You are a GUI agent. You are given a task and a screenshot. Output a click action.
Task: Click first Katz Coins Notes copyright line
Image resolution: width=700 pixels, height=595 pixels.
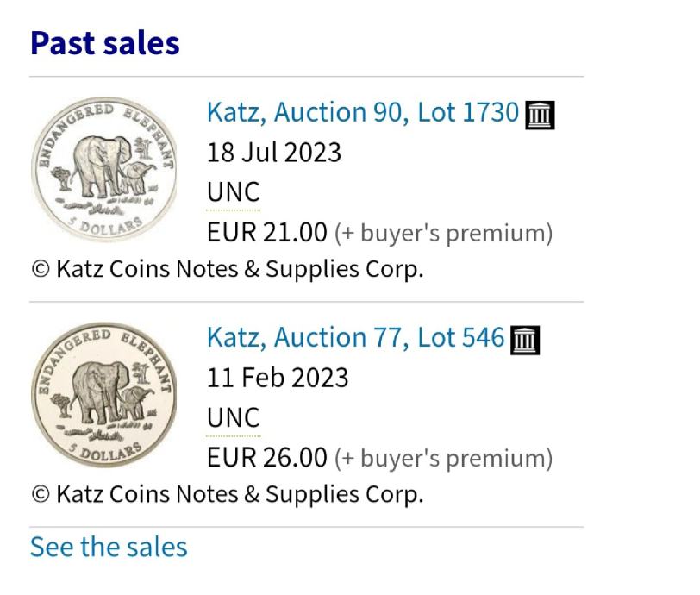tap(228, 269)
